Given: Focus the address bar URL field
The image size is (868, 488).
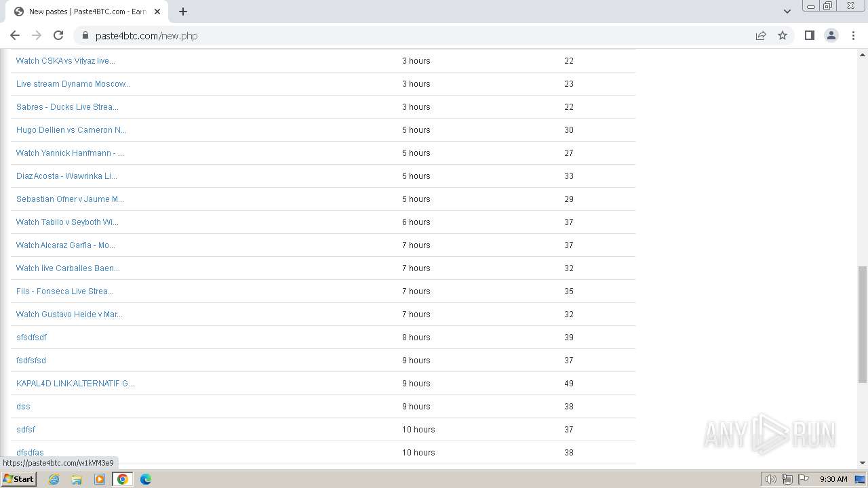Looking at the screenshot, I should (x=420, y=36).
